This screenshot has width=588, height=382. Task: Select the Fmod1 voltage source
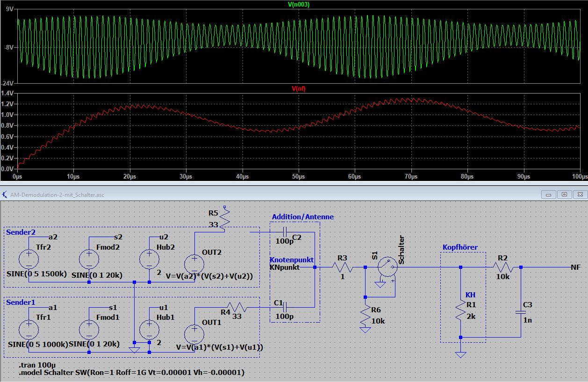(89, 330)
